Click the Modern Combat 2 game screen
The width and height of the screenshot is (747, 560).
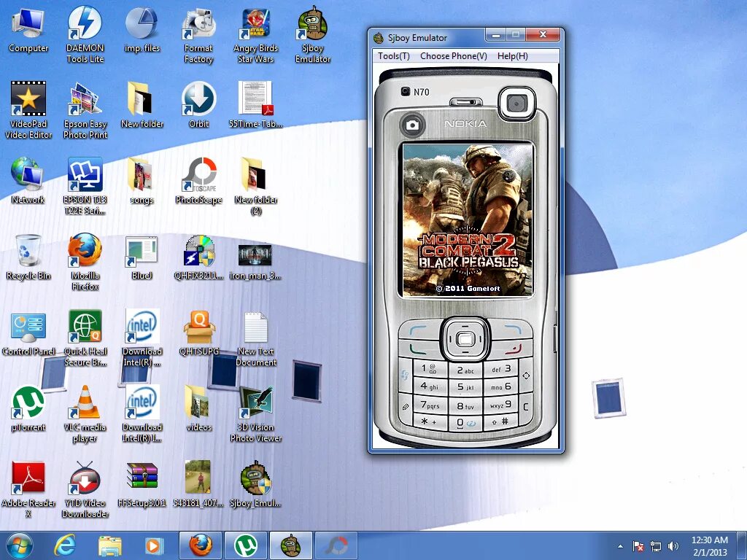(x=468, y=220)
